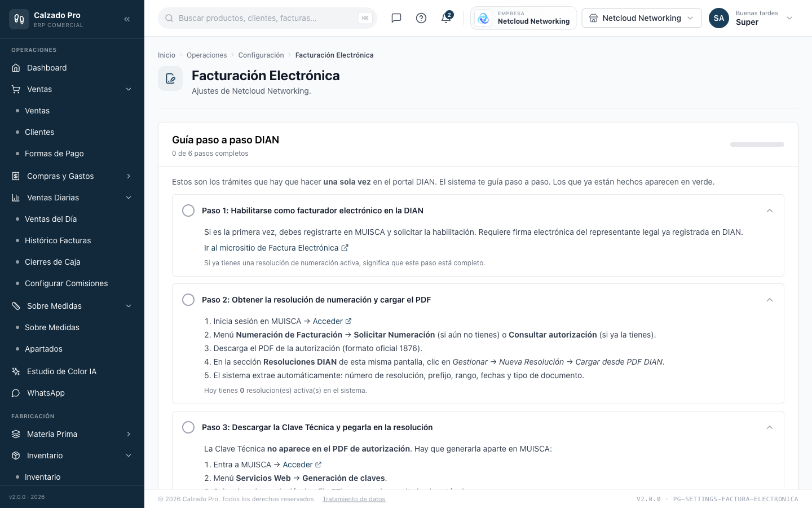
Task: Click the WhatsApp chat bubble icon
Action: pyautogui.click(x=16, y=393)
